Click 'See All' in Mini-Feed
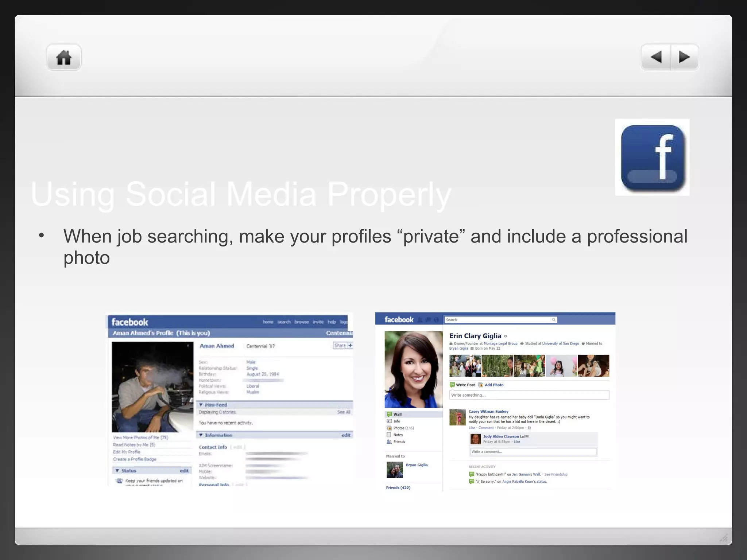747x560 pixels. coord(344,412)
